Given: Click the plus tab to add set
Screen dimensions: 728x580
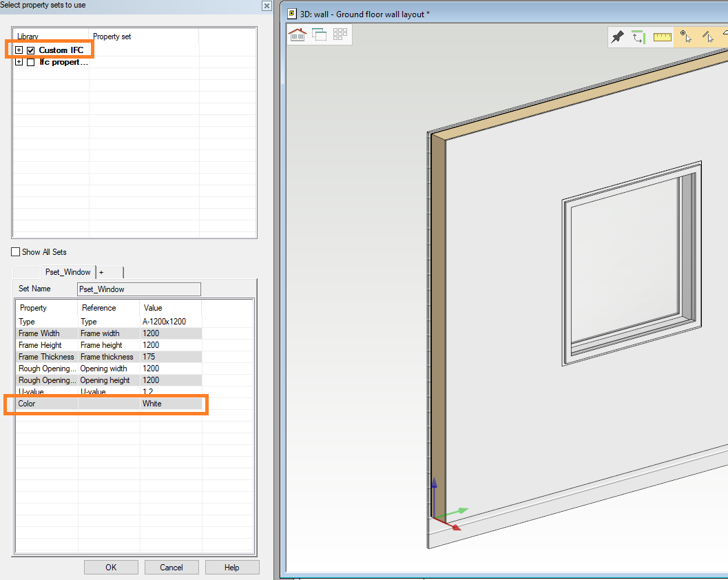Looking at the screenshot, I should [x=101, y=272].
